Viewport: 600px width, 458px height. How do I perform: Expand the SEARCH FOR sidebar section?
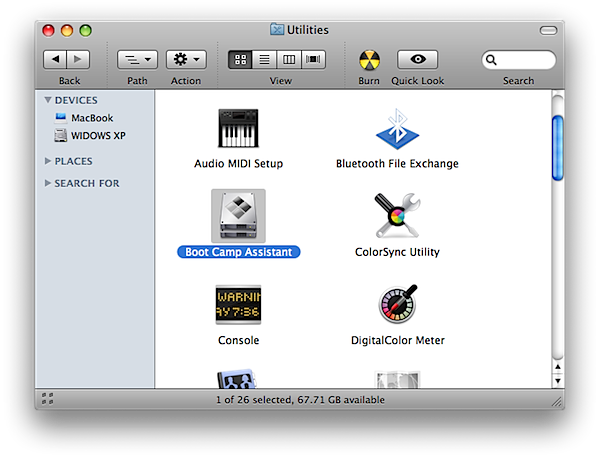point(48,183)
